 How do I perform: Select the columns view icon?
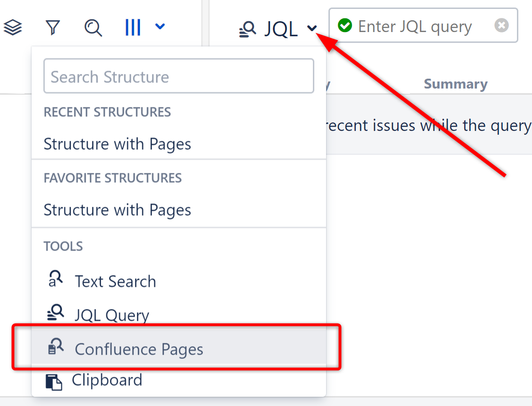(x=132, y=27)
